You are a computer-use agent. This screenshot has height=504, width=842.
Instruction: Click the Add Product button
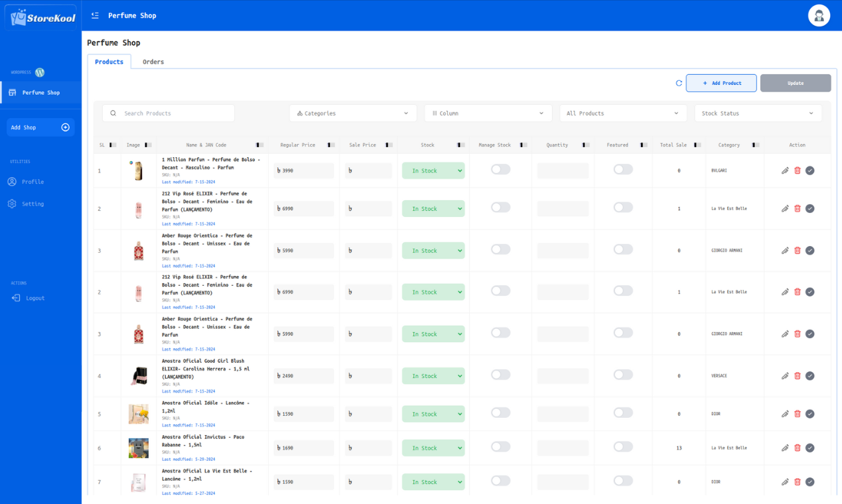[721, 83]
